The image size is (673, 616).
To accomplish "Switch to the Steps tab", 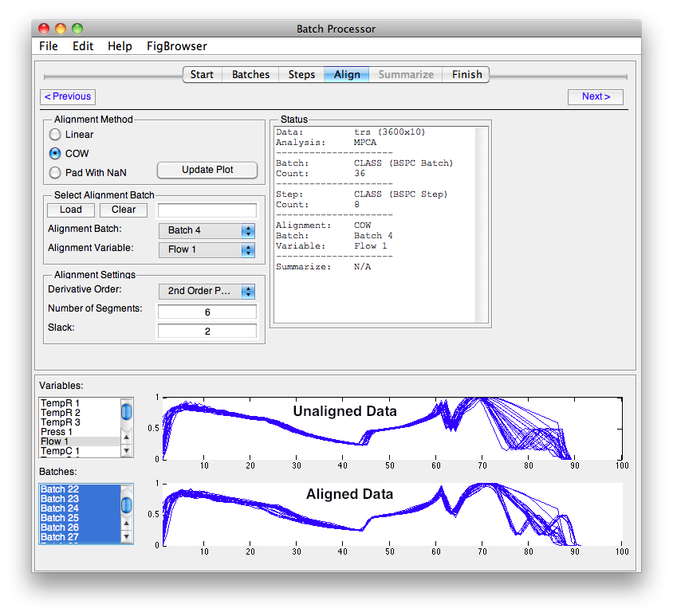I will coord(301,74).
